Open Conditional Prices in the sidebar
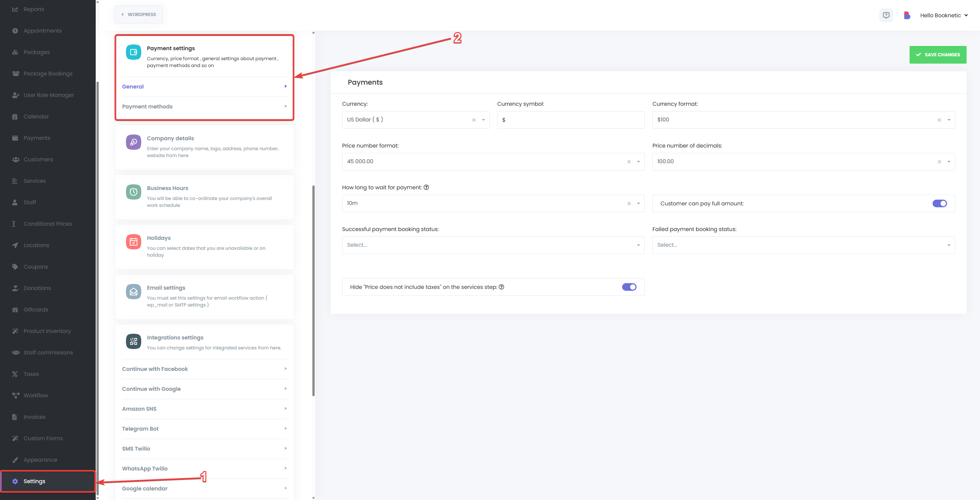The height and width of the screenshot is (500, 980). point(48,224)
